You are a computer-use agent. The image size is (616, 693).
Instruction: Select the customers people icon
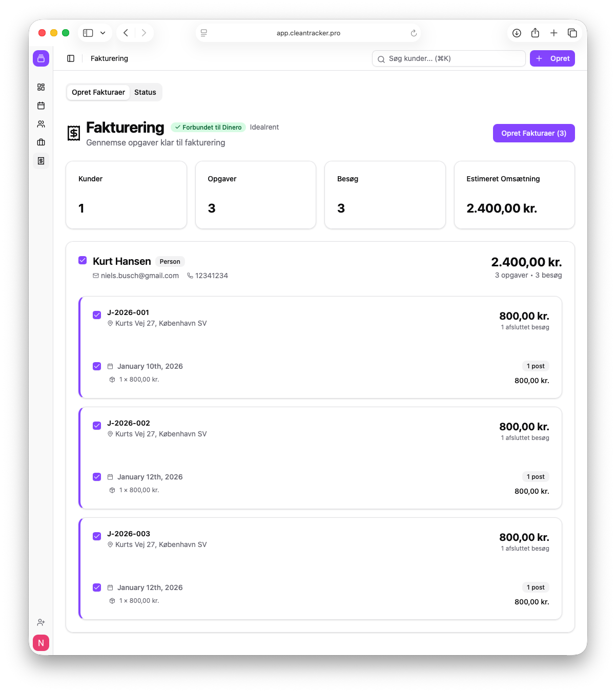(x=41, y=124)
